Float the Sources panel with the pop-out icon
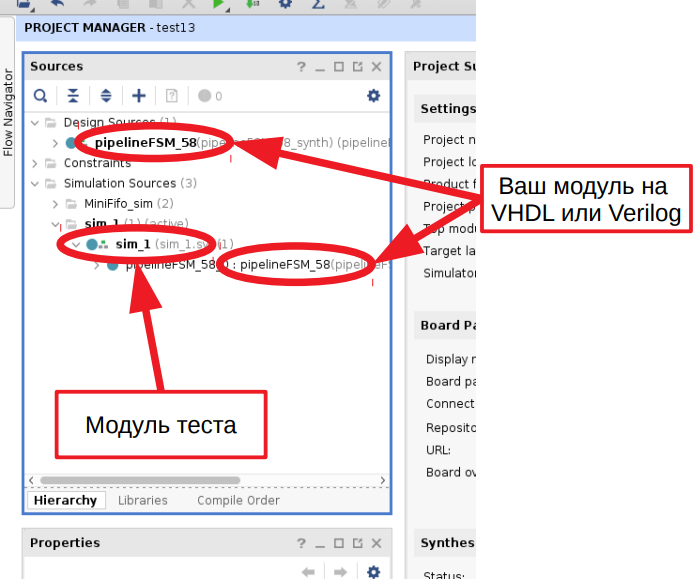The height and width of the screenshot is (586, 695). (x=357, y=67)
